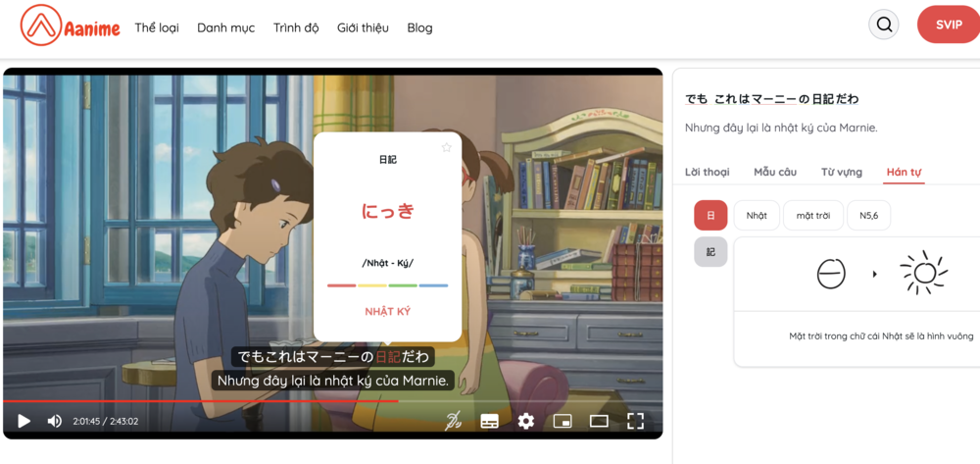Select the 記 kanji button
This screenshot has height=464, width=980.
pyautogui.click(x=710, y=252)
